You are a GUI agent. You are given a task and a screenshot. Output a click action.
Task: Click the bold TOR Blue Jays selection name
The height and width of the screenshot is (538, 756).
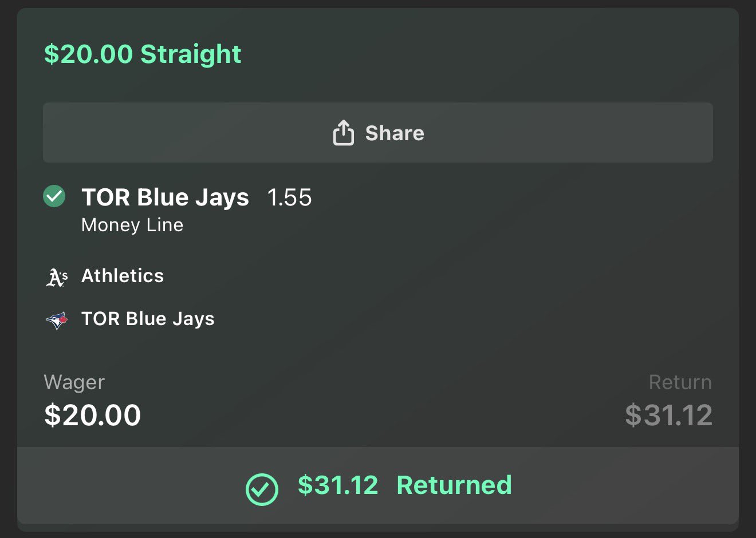(165, 197)
